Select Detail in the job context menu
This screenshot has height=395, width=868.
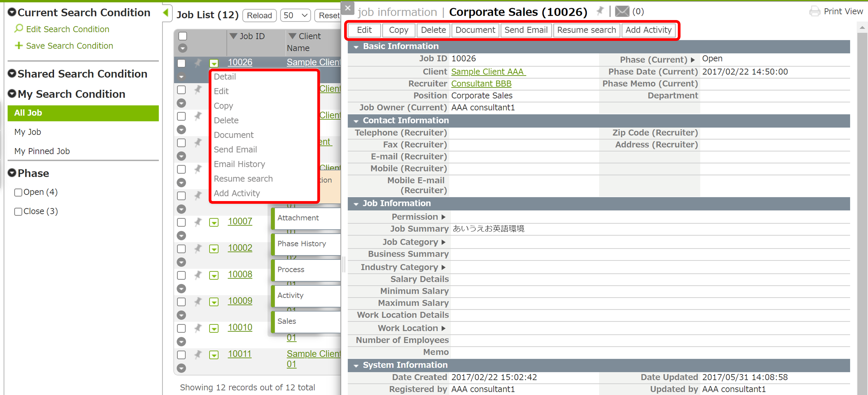pyautogui.click(x=225, y=77)
